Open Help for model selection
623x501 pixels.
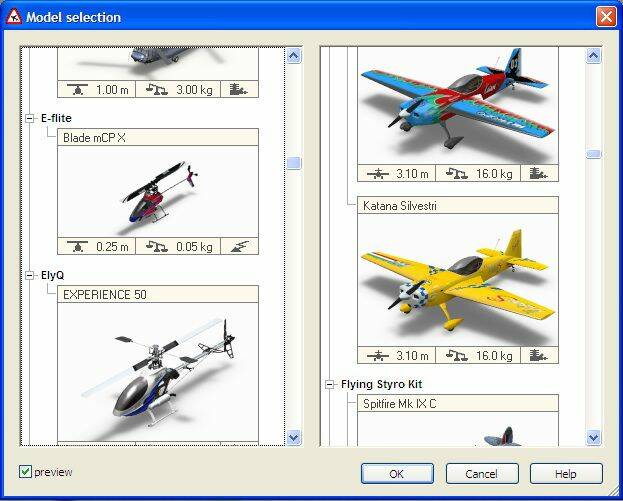[x=566, y=473]
